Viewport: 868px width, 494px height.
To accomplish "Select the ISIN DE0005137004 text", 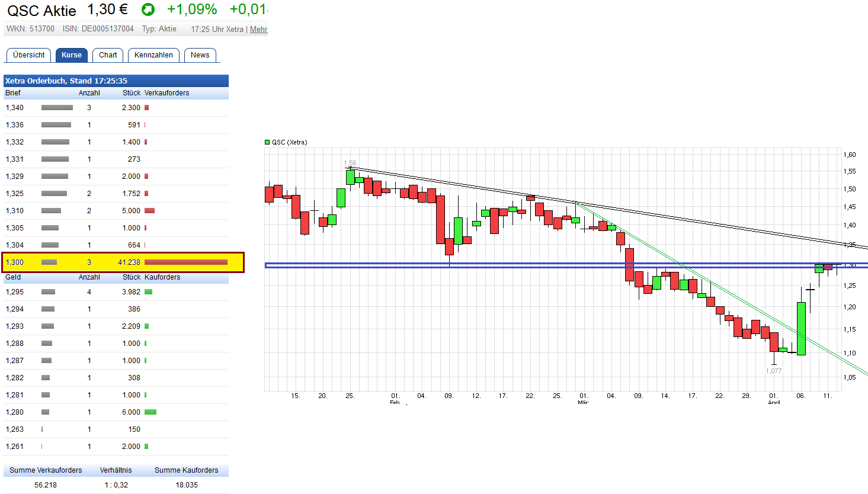I will [x=98, y=28].
